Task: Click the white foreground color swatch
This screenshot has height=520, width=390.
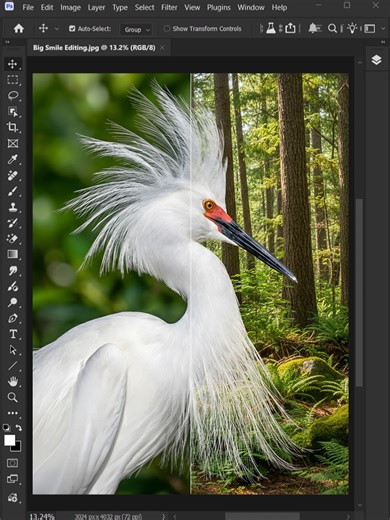Action: click(9, 440)
